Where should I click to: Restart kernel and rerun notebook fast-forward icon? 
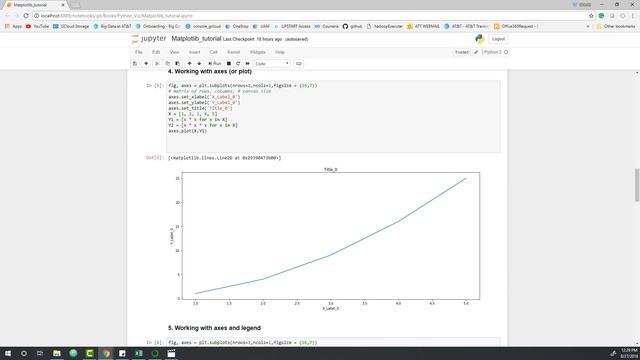[247, 64]
